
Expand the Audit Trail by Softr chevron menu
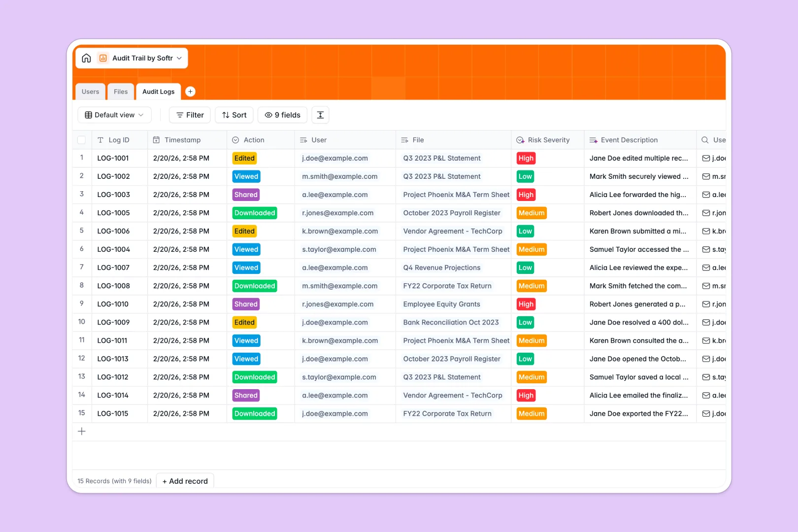pos(179,58)
